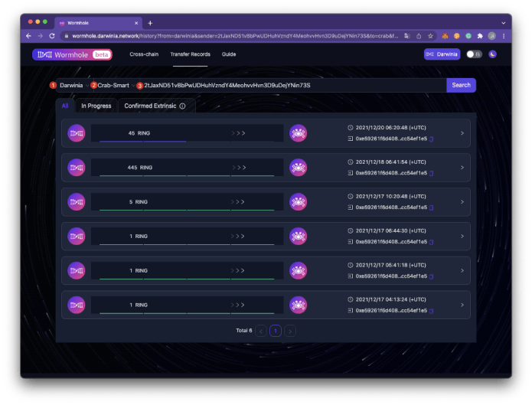Click Darwinia icon in 445 RING row
532x405 pixels.
77,168
